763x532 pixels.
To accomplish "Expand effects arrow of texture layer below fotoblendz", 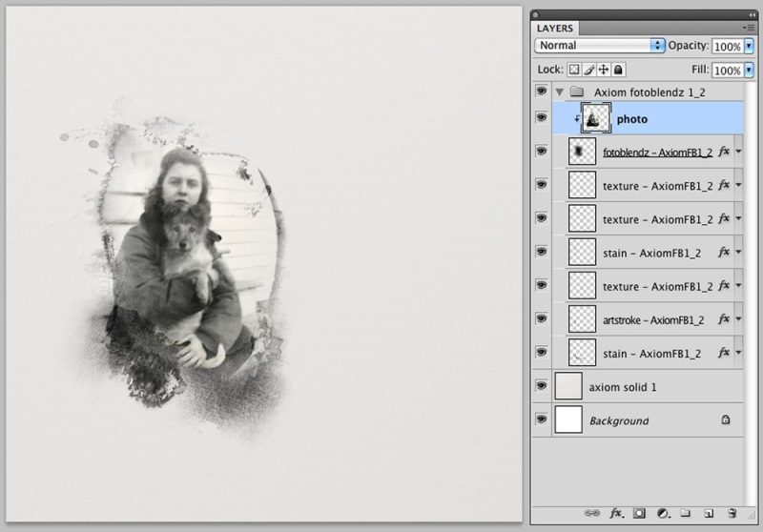I will click(x=738, y=185).
